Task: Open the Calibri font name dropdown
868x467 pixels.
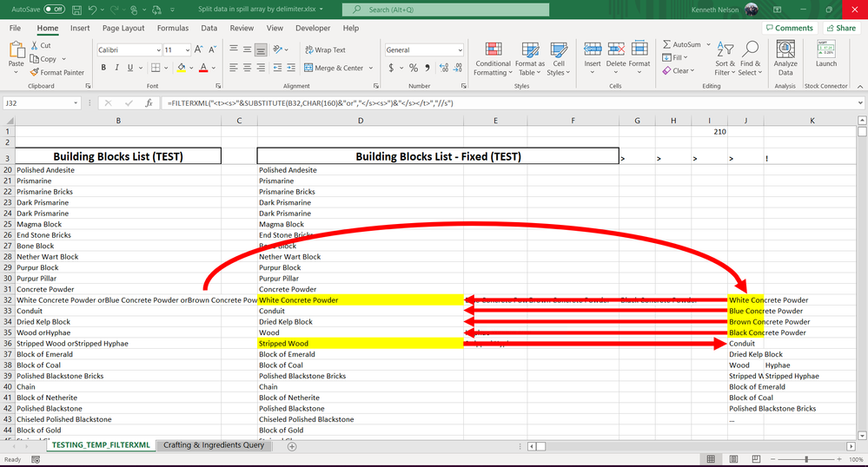Action: [x=158, y=49]
